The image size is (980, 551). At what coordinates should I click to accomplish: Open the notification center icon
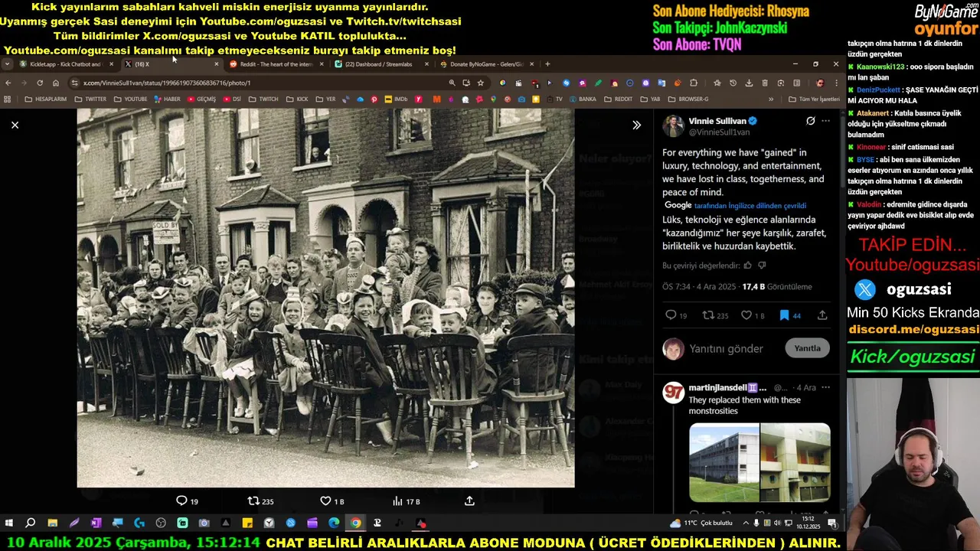point(832,523)
